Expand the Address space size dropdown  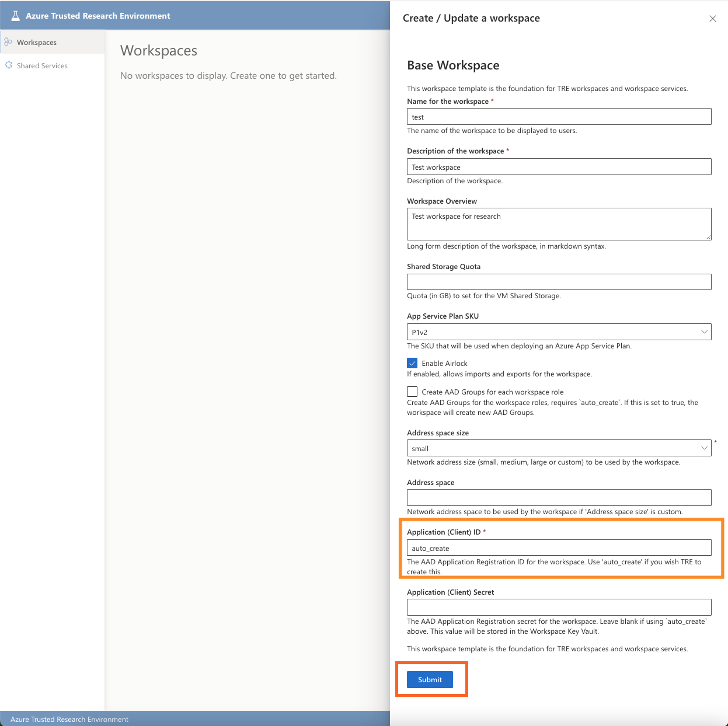pos(704,448)
